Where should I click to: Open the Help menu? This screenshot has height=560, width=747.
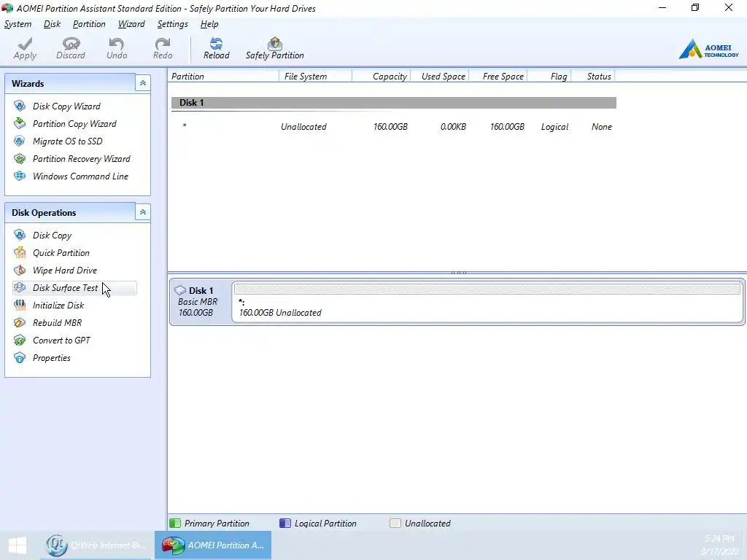pyautogui.click(x=209, y=24)
